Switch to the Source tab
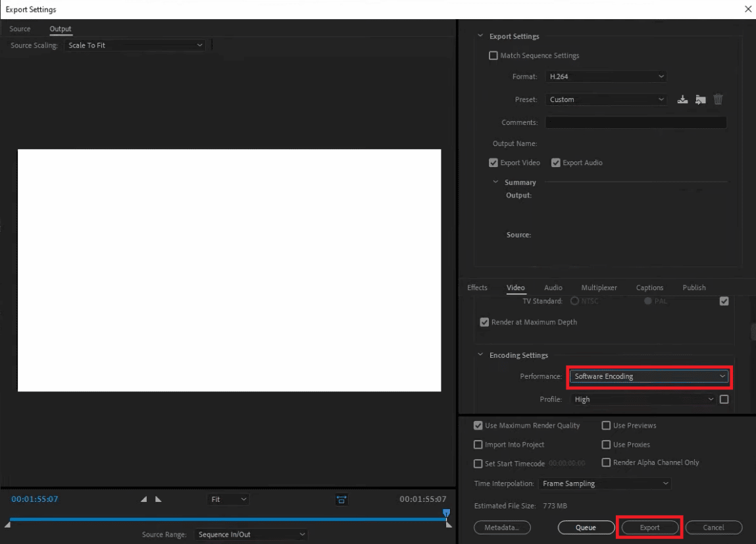This screenshot has width=756, height=544. [20, 29]
